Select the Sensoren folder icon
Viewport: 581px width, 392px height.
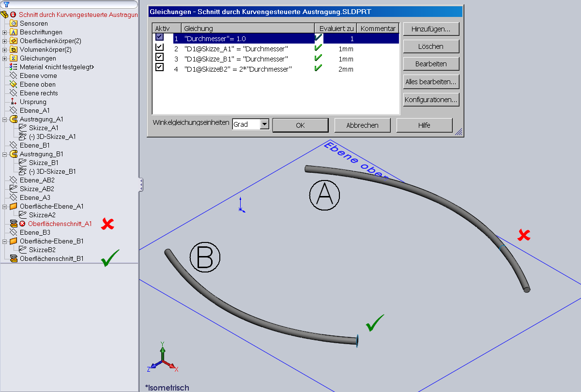(x=14, y=23)
